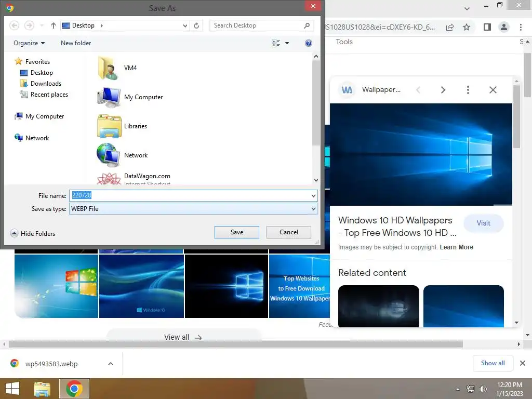
Task: Go up one folder level
Action: click(54, 25)
